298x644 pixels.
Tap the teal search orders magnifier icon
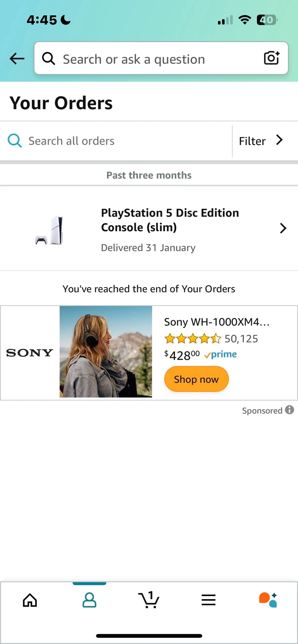[15, 141]
